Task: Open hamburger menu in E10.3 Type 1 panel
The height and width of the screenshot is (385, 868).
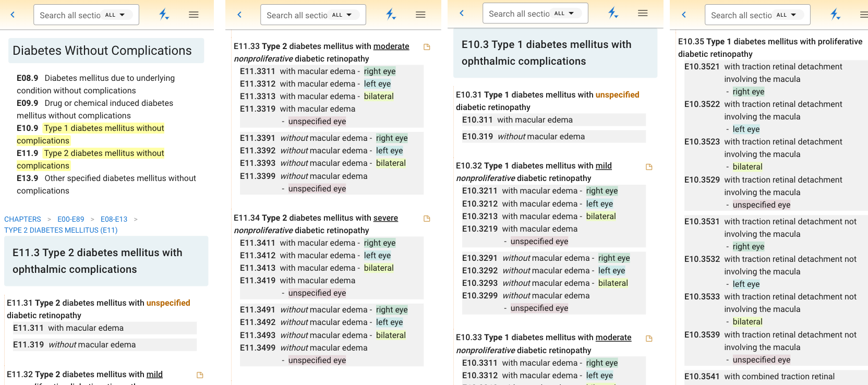Action: pyautogui.click(x=643, y=13)
